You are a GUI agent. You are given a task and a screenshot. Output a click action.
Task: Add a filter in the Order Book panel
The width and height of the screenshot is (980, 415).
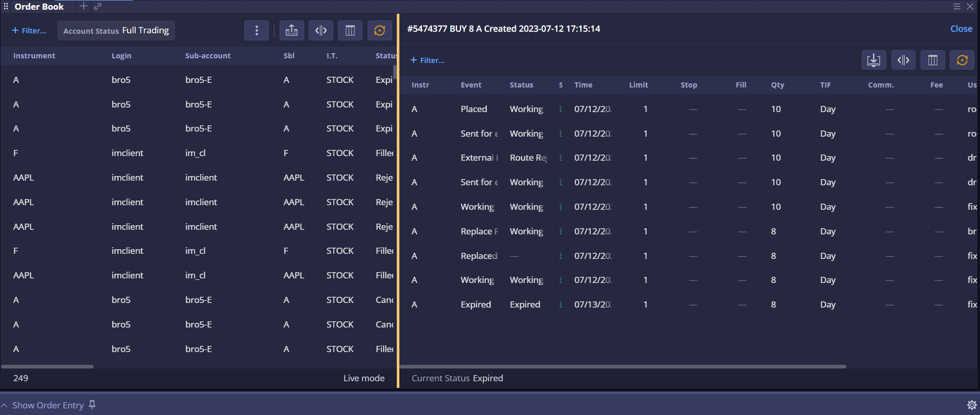tap(29, 31)
